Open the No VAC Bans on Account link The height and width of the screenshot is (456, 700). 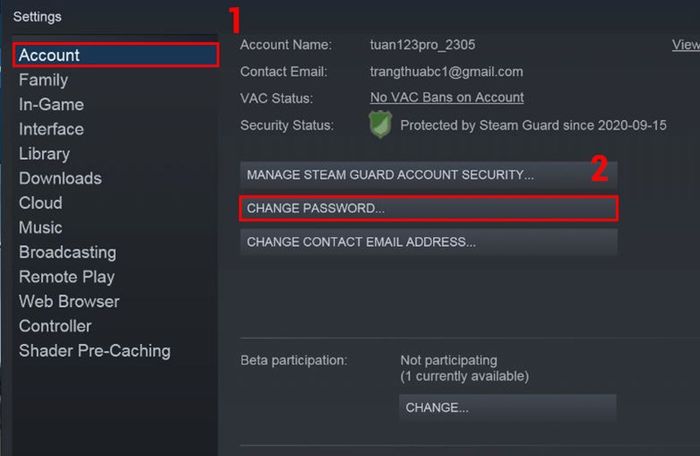click(x=447, y=98)
